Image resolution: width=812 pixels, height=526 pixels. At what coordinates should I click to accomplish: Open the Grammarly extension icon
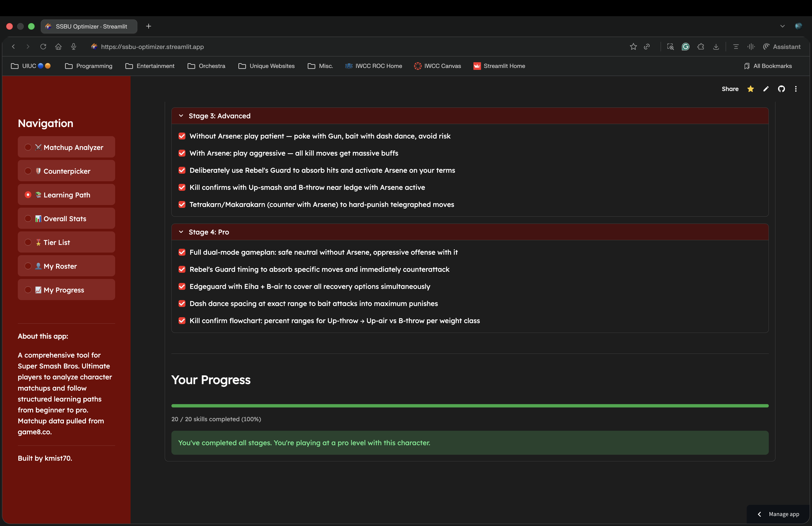pyautogui.click(x=685, y=47)
